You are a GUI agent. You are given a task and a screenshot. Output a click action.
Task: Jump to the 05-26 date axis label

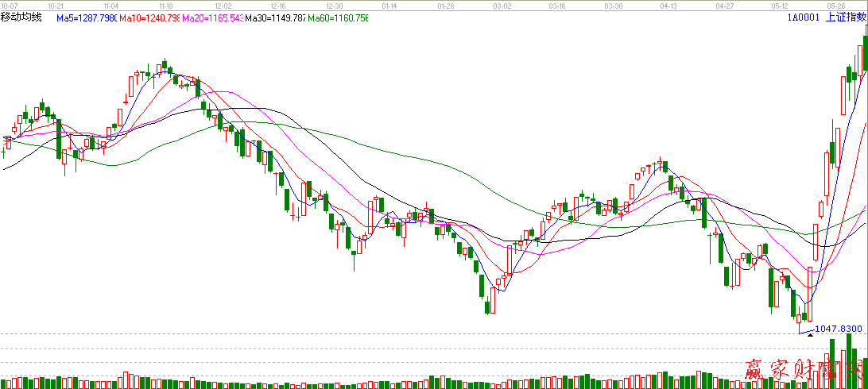(836, 5)
